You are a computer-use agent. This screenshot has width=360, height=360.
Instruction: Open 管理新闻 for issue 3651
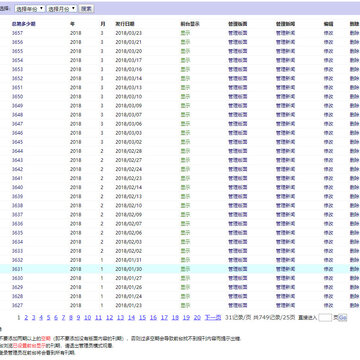pyautogui.click(x=285, y=88)
